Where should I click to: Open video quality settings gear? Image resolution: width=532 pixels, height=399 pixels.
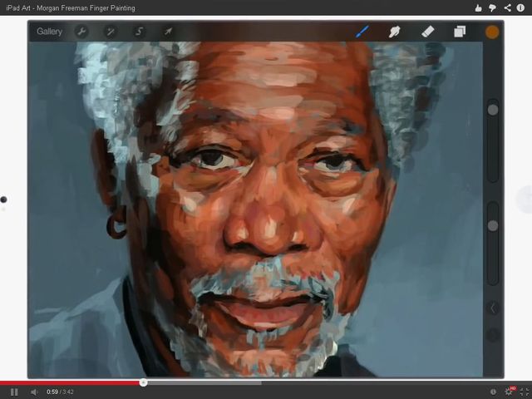coord(509,392)
